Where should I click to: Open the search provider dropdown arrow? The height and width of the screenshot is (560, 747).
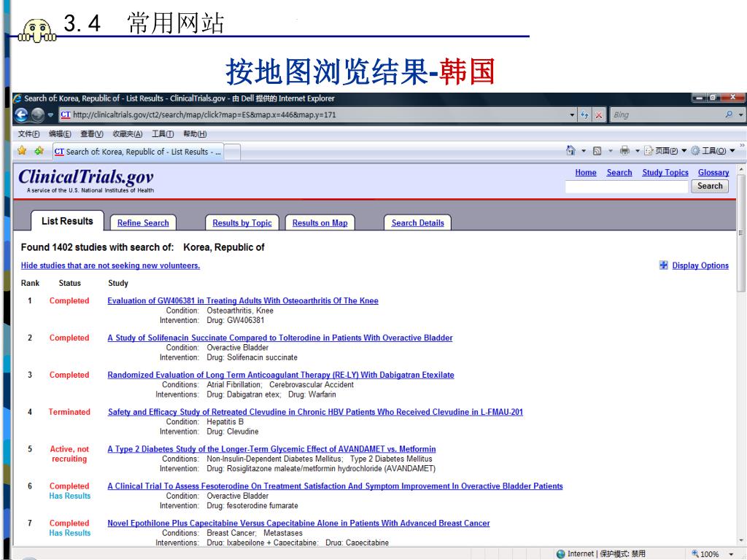[x=740, y=114]
